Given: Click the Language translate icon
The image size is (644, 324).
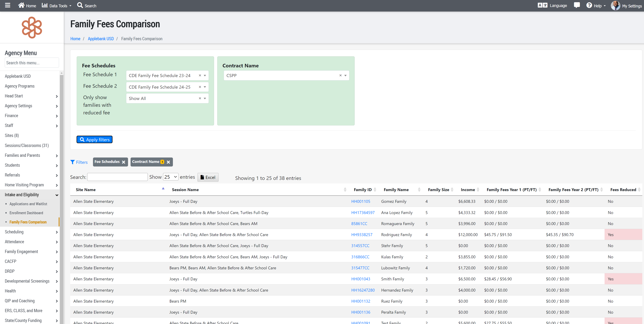Looking at the screenshot, I should [542, 5].
